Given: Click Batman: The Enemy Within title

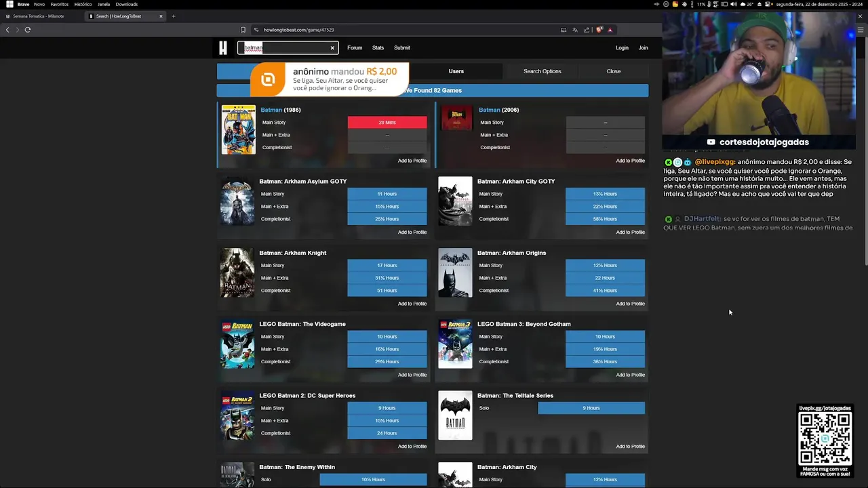Looking at the screenshot, I should coord(297,467).
